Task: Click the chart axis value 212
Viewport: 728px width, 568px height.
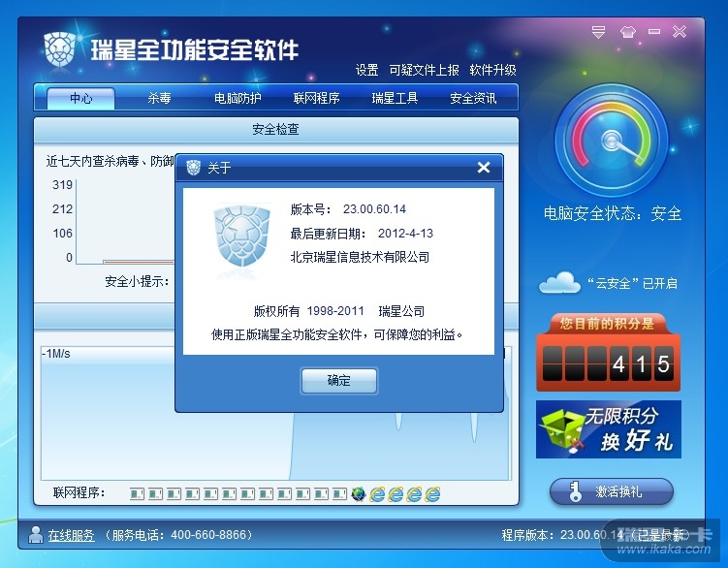Action: tap(62, 209)
